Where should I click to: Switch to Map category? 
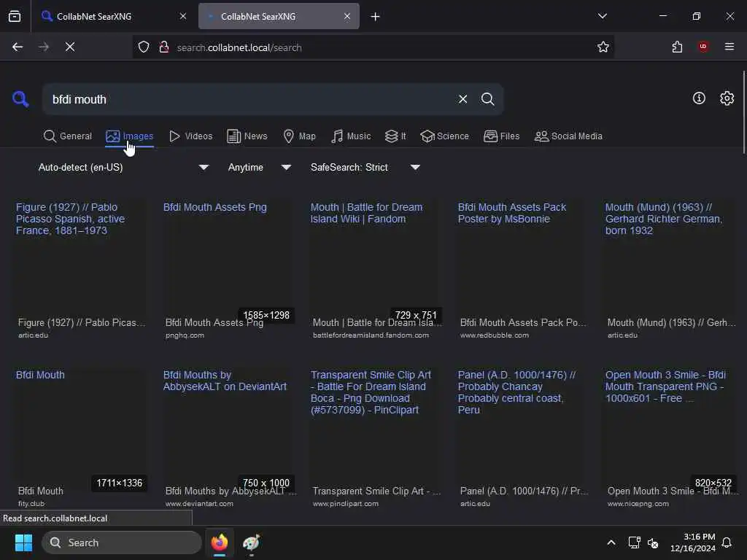(299, 136)
